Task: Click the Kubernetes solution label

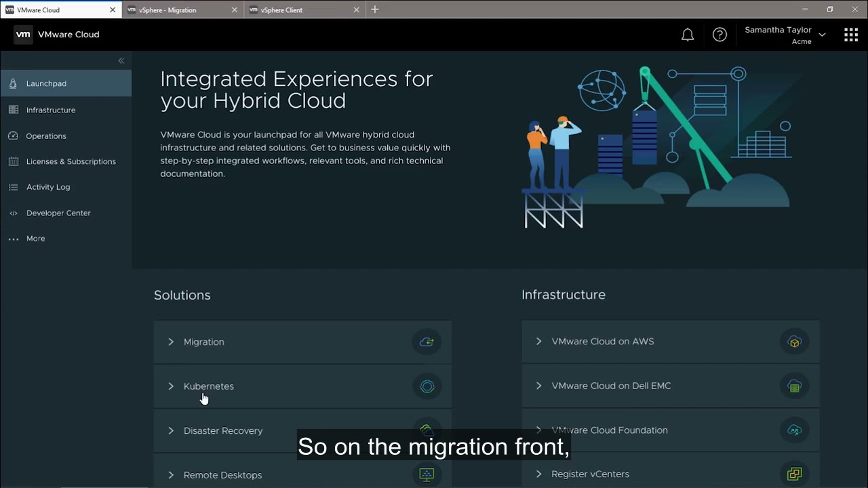Action: point(208,386)
